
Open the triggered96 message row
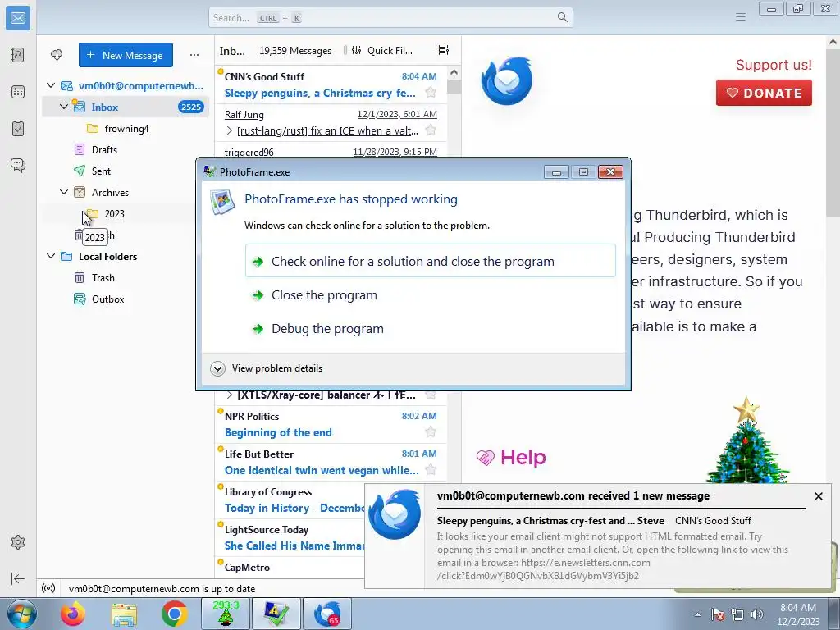[x=331, y=150]
